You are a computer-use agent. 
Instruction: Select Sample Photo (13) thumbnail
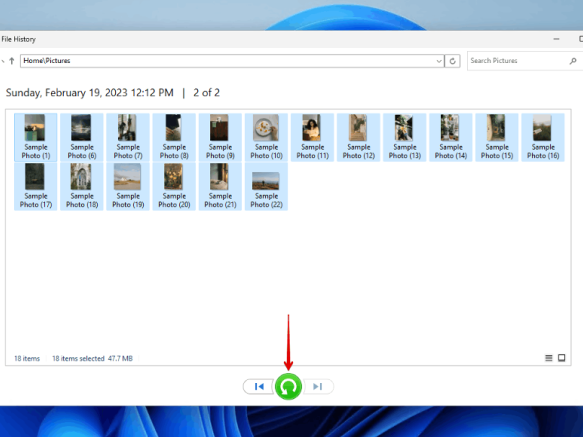coord(405,137)
